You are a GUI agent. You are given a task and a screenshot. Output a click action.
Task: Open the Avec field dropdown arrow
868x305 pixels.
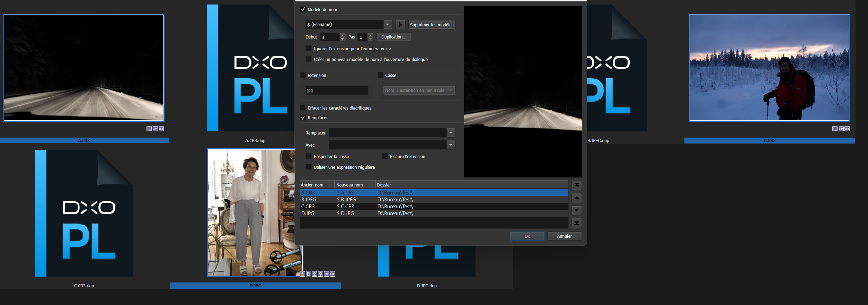[x=450, y=145]
